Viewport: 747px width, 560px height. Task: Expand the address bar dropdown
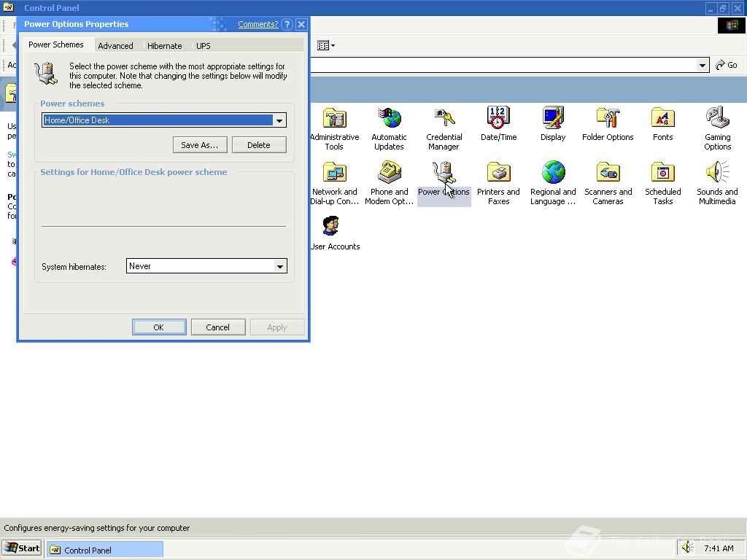click(x=702, y=65)
